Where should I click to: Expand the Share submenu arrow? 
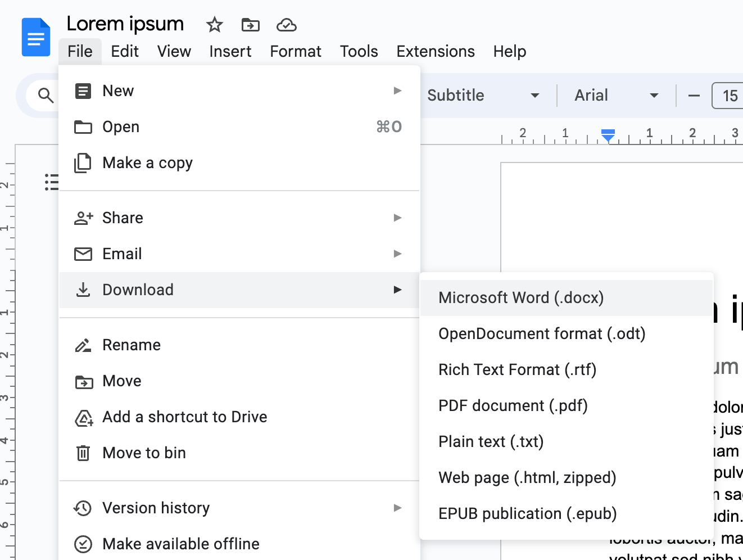(x=398, y=218)
